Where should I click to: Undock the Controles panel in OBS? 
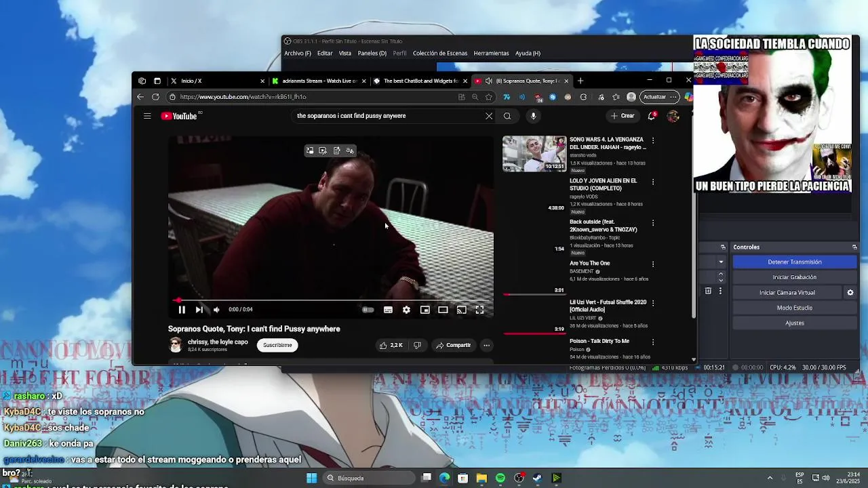[x=854, y=247]
